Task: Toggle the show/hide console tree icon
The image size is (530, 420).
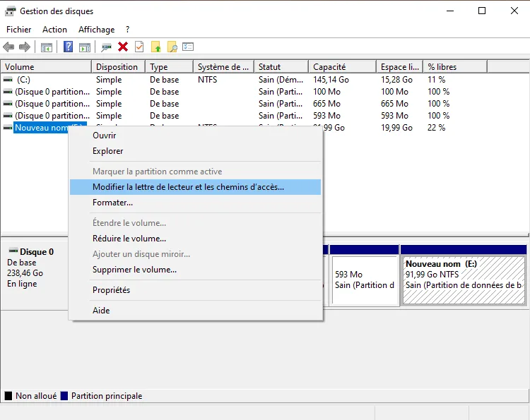Action: (47, 47)
